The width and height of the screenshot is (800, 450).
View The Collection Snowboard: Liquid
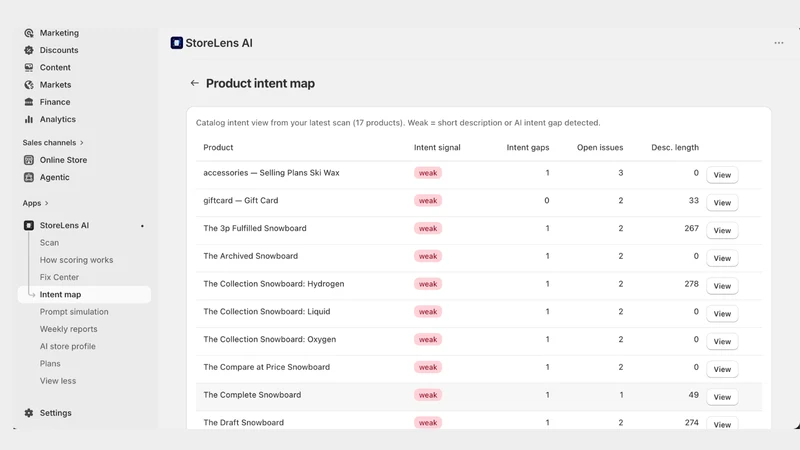point(722,314)
